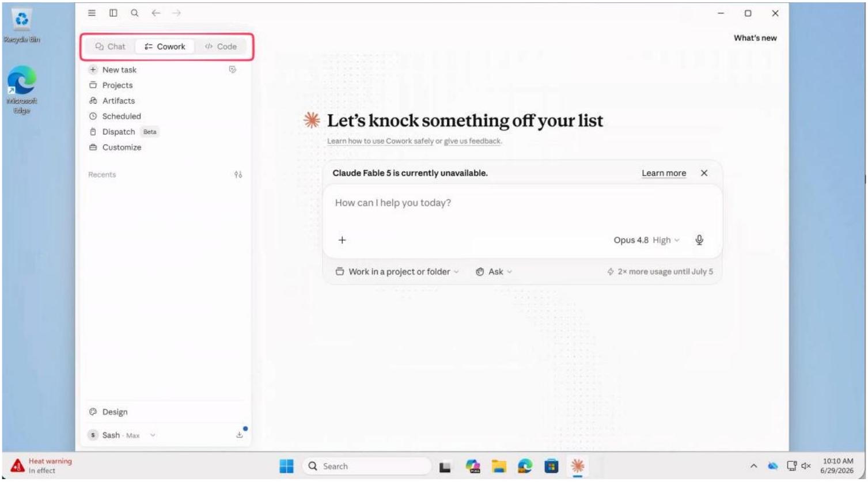
Task: Open 'Learn how to use Cowork safely' link
Action: tap(380, 141)
